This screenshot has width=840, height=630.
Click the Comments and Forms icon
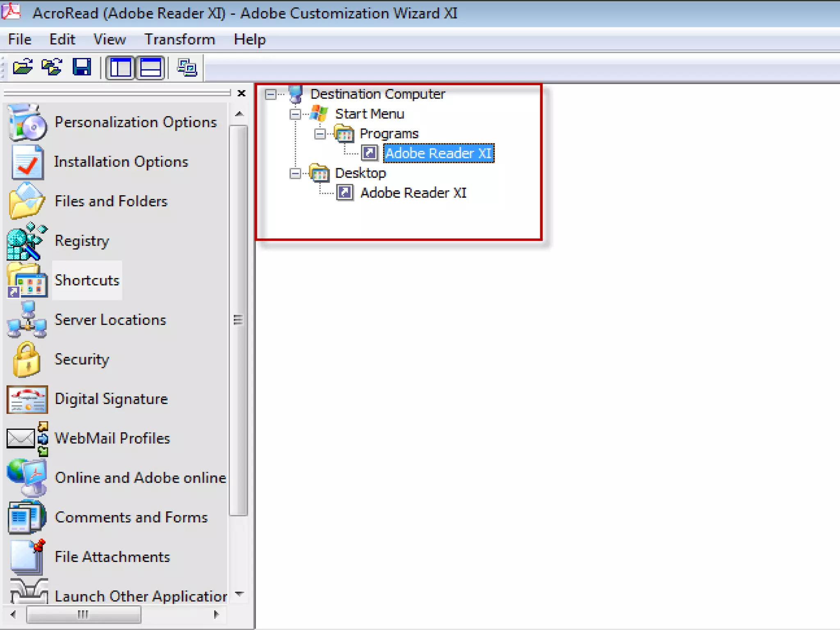pyautogui.click(x=27, y=517)
